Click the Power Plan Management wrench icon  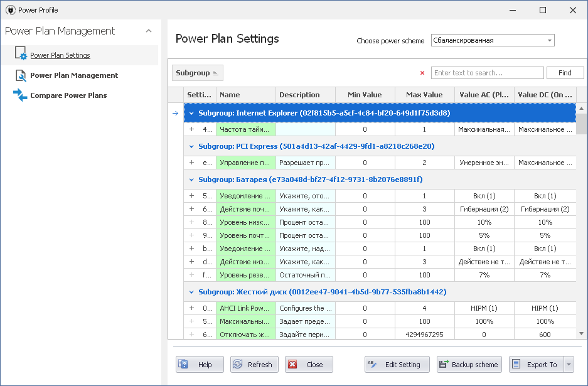pos(20,75)
